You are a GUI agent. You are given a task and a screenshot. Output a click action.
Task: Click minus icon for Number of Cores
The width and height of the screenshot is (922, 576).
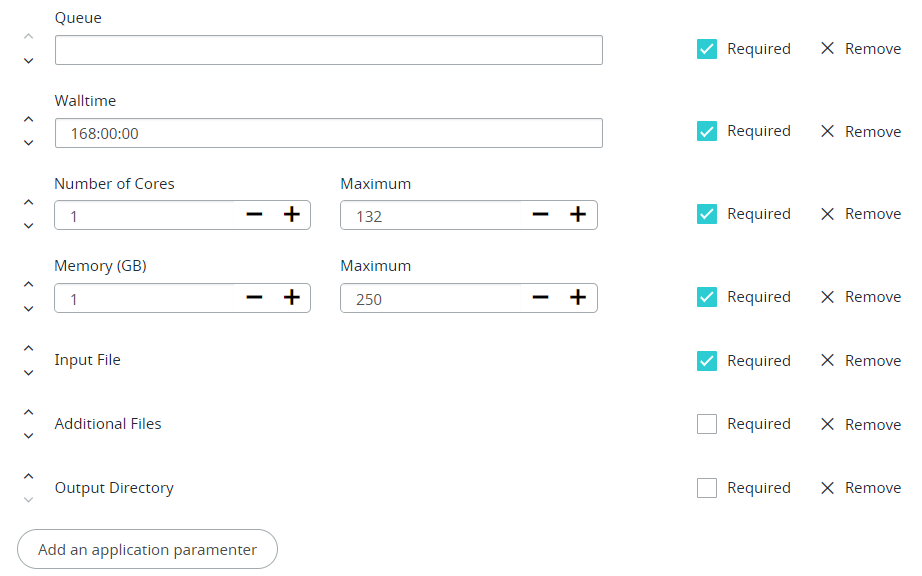[254, 215]
